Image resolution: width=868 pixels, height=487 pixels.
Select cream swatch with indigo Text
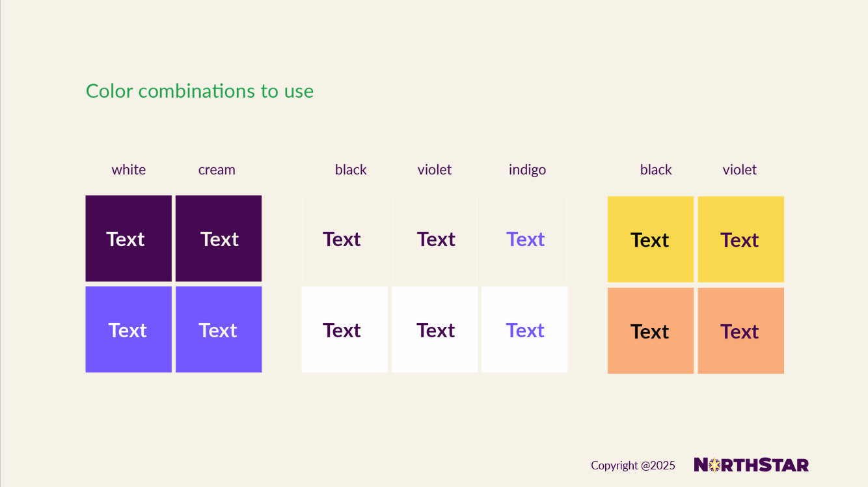524,238
